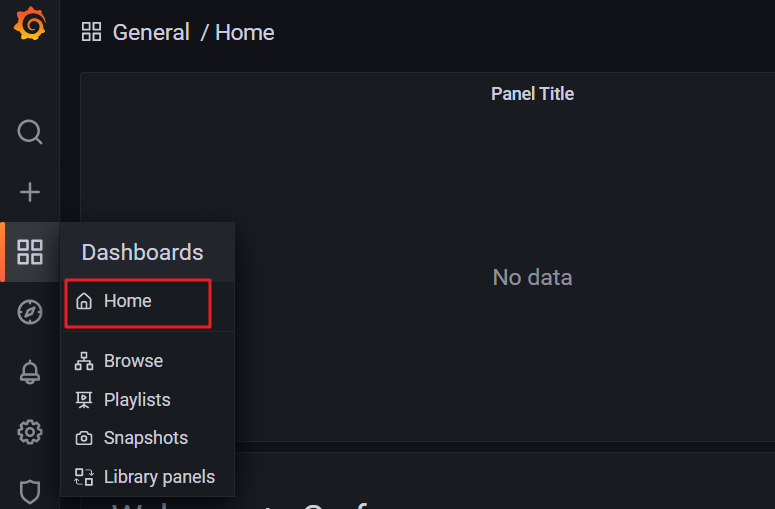
Task: Open the search magnifier in sidebar
Action: [30, 132]
